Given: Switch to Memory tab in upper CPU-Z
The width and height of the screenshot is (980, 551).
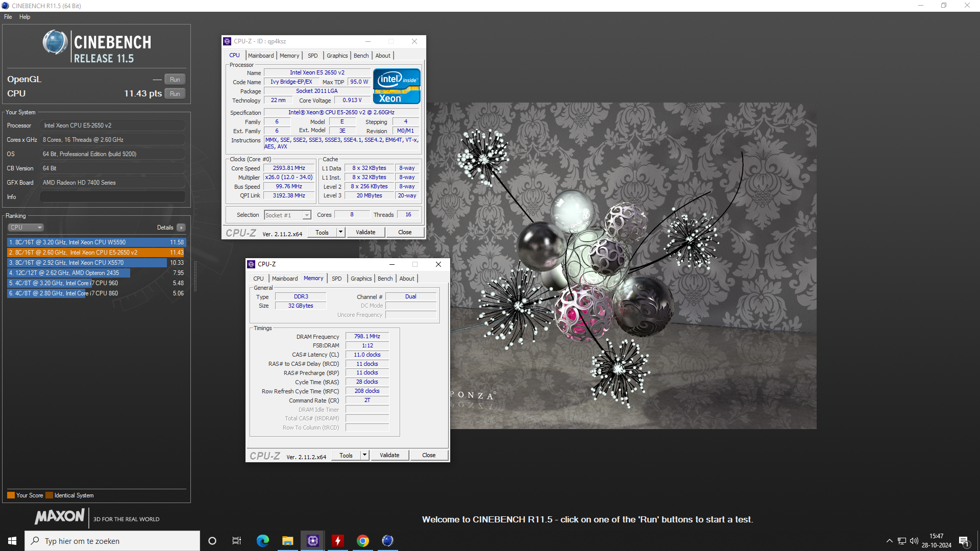Looking at the screenshot, I should click(289, 56).
